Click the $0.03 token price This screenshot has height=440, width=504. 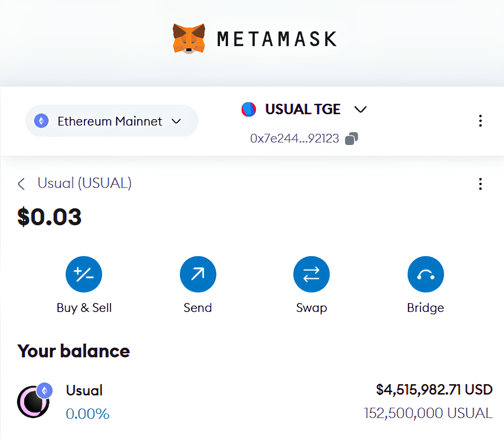coord(49,217)
